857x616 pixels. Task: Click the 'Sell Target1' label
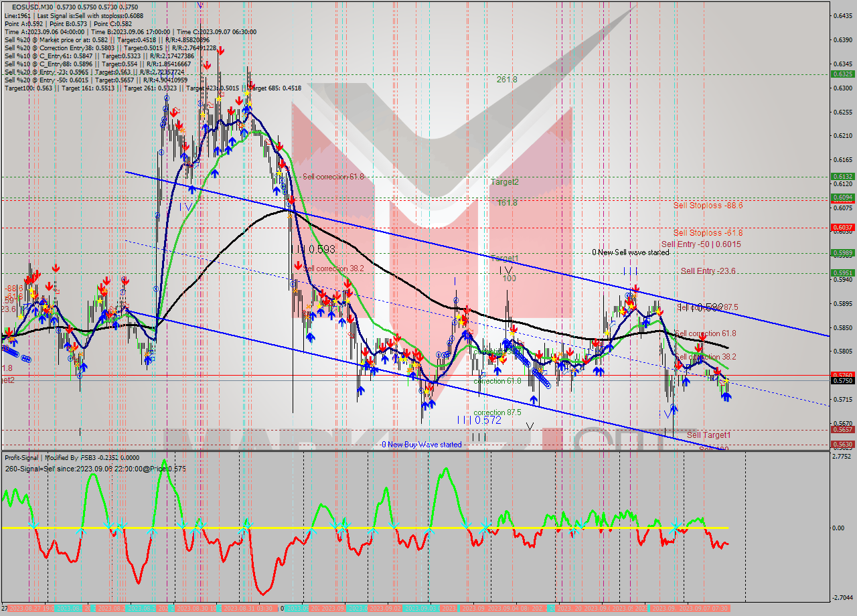pyautogui.click(x=709, y=435)
